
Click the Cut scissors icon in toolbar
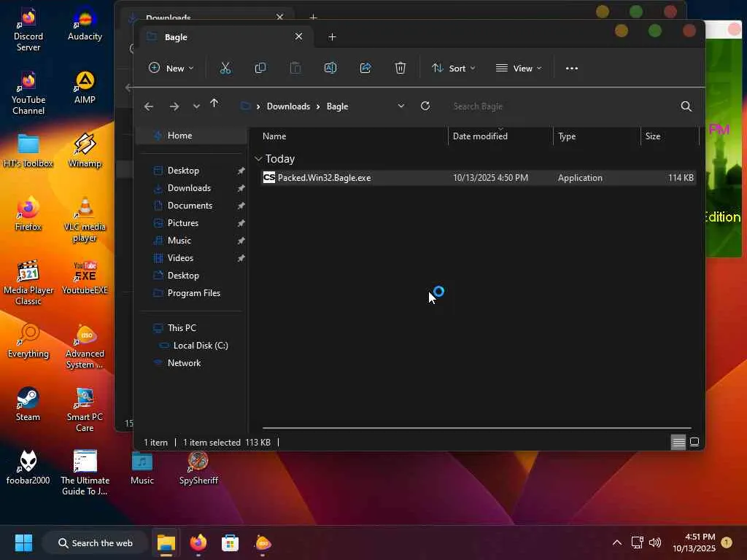(x=225, y=68)
